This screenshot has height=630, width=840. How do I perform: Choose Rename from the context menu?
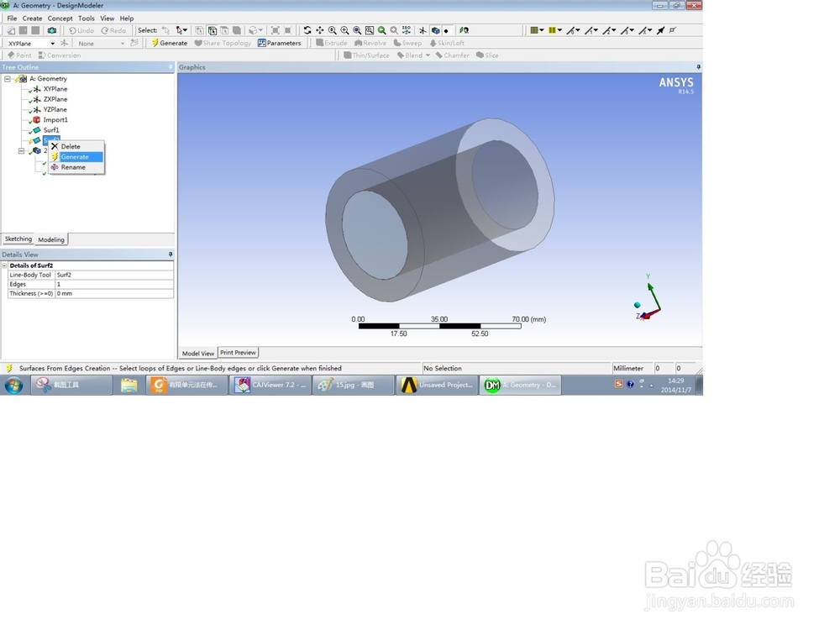[76, 167]
